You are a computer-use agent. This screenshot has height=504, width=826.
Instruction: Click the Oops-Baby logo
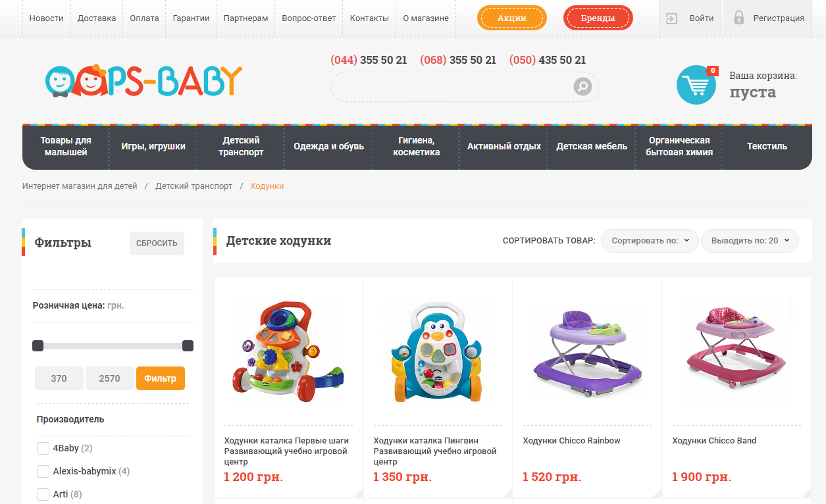(143, 81)
